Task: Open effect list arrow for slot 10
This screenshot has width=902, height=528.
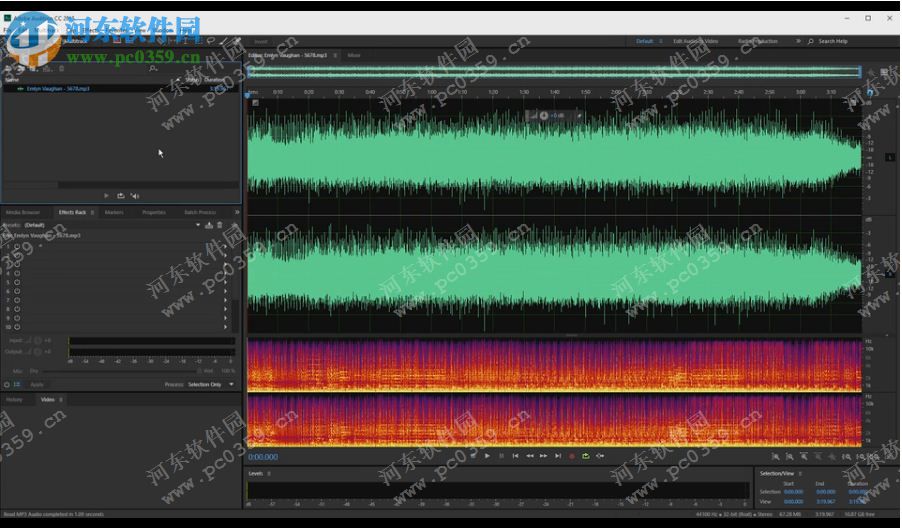Action: (x=225, y=327)
